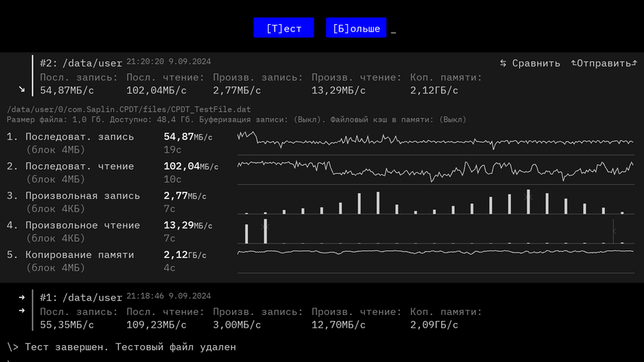Click the sequential write speed graph
This screenshot has height=362, width=644.
pyautogui.click(x=435, y=142)
